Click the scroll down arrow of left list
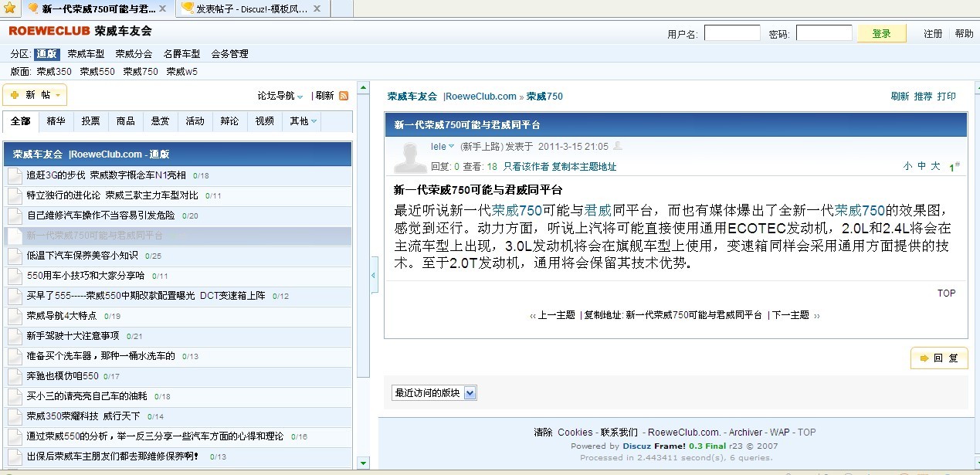Viewport: 980px width, 475px height. (x=364, y=463)
